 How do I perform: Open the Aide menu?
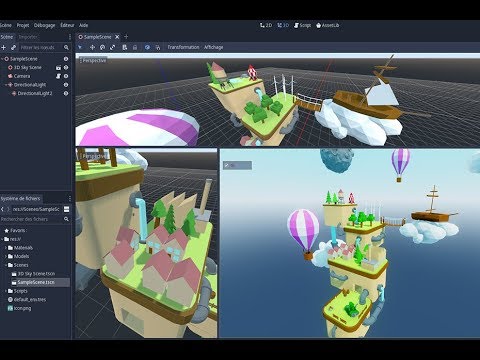pos(84,25)
